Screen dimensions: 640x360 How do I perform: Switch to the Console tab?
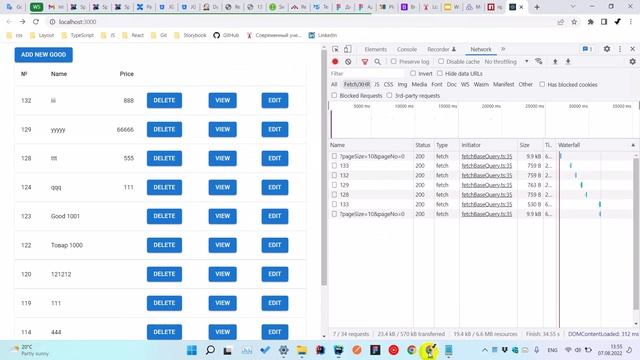click(407, 49)
